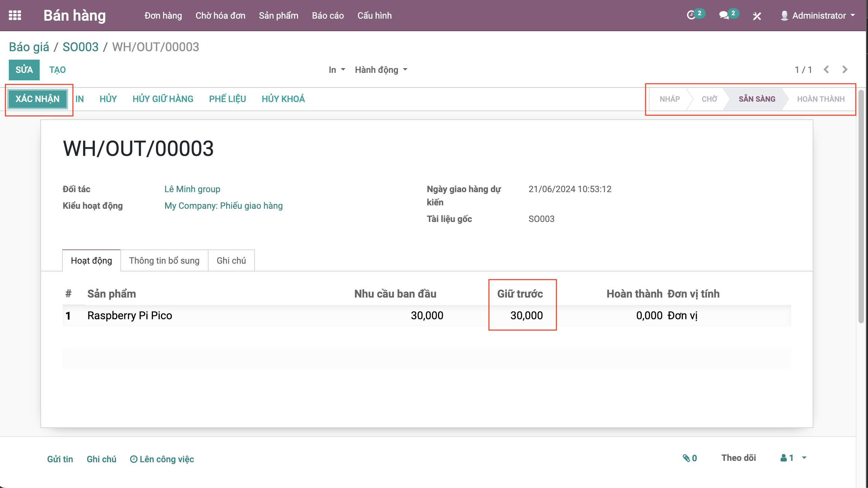Open the apps grid menu icon

tap(15, 16)
